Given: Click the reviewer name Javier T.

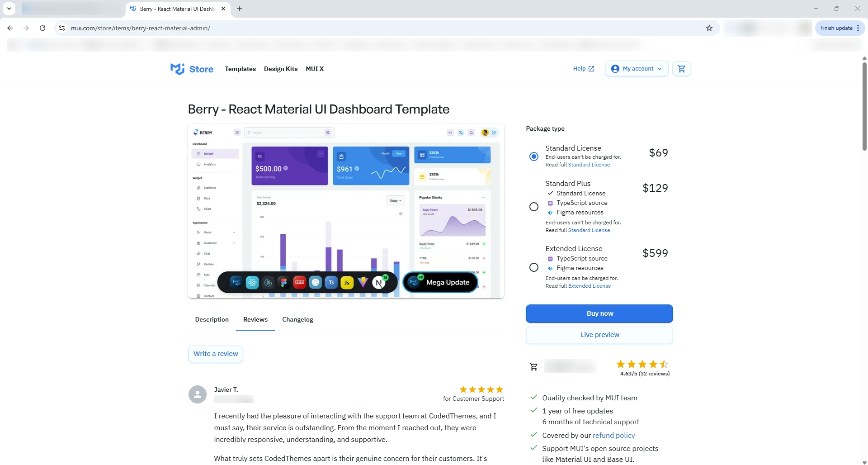Looking at the screenshot, I should click(226, 389).
